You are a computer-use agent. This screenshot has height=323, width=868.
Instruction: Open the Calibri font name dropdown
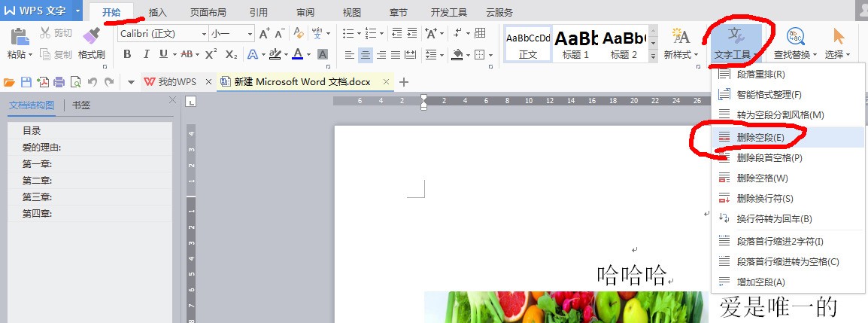204,35
